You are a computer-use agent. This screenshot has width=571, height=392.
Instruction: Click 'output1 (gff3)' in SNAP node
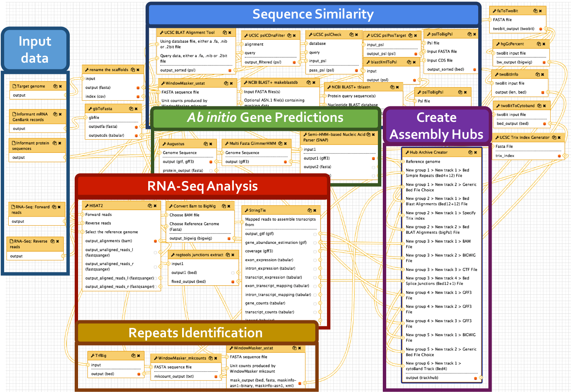tap(317, 158)
